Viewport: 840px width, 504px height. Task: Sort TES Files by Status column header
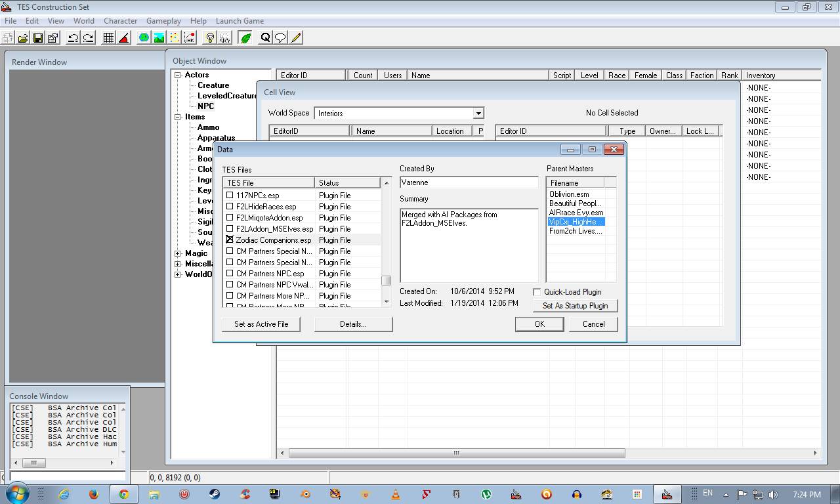coord(347,183)
